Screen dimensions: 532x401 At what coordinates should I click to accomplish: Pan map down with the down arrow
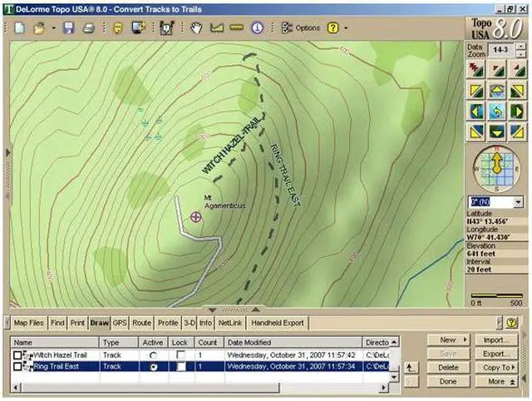[x=497, y=131]
